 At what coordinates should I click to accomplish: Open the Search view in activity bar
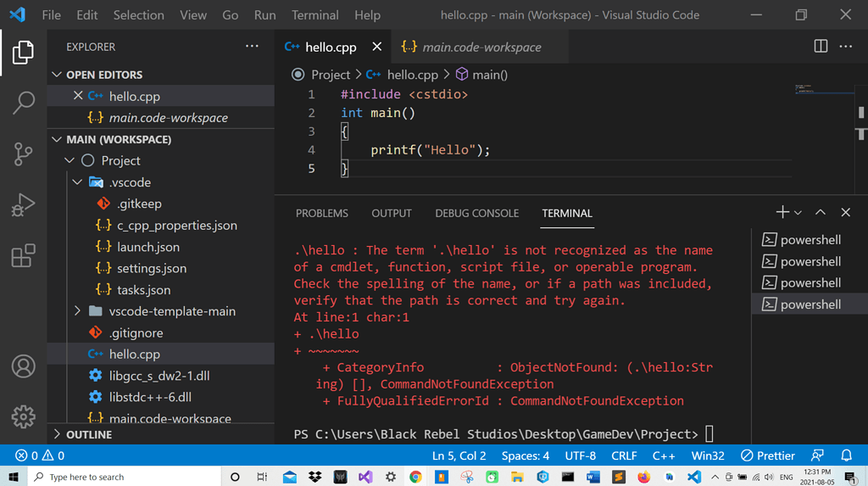(23, 103)
